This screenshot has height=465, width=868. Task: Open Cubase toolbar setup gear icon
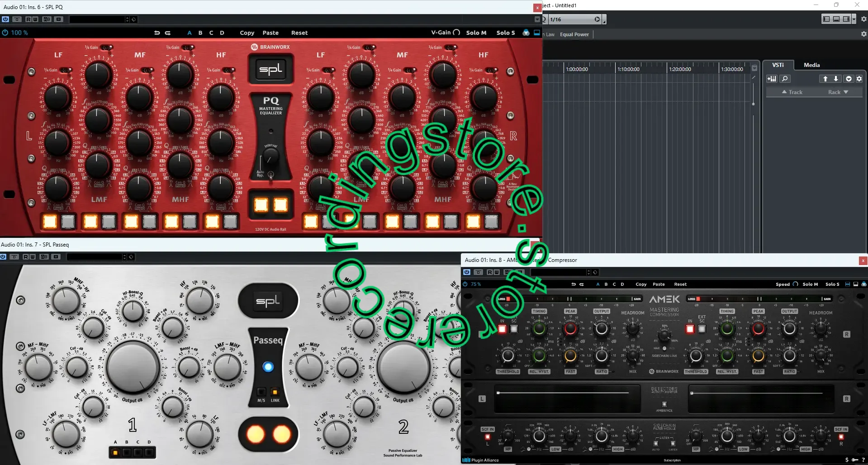[863, 19]
